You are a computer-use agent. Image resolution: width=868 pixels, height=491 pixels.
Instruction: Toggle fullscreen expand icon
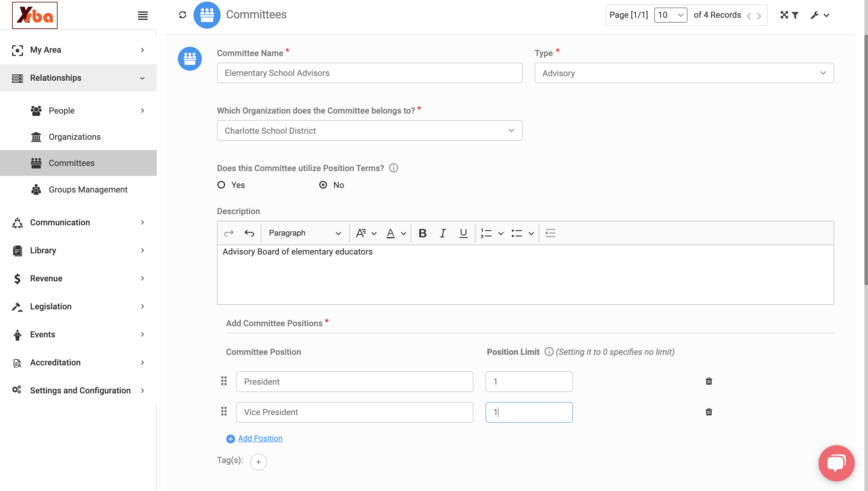(784, 15)
